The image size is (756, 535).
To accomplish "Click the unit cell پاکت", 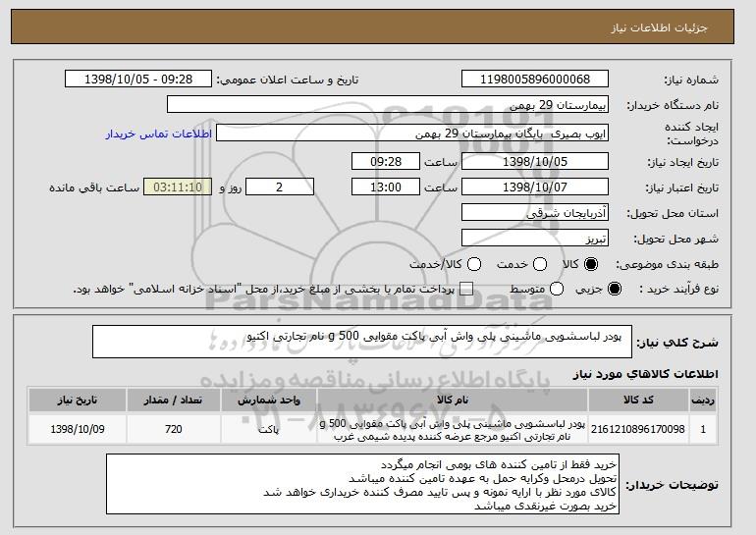I will coord(269,429).
